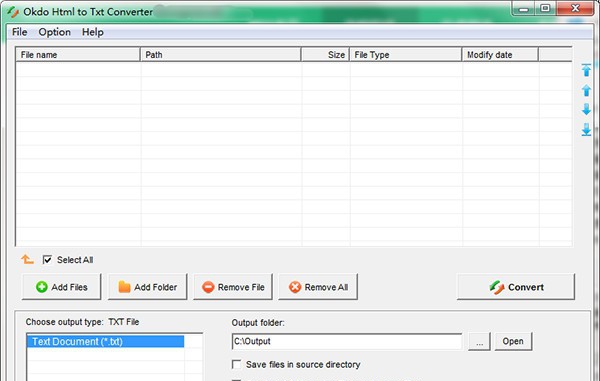Click the Remove File button

(x=233, y=287)
